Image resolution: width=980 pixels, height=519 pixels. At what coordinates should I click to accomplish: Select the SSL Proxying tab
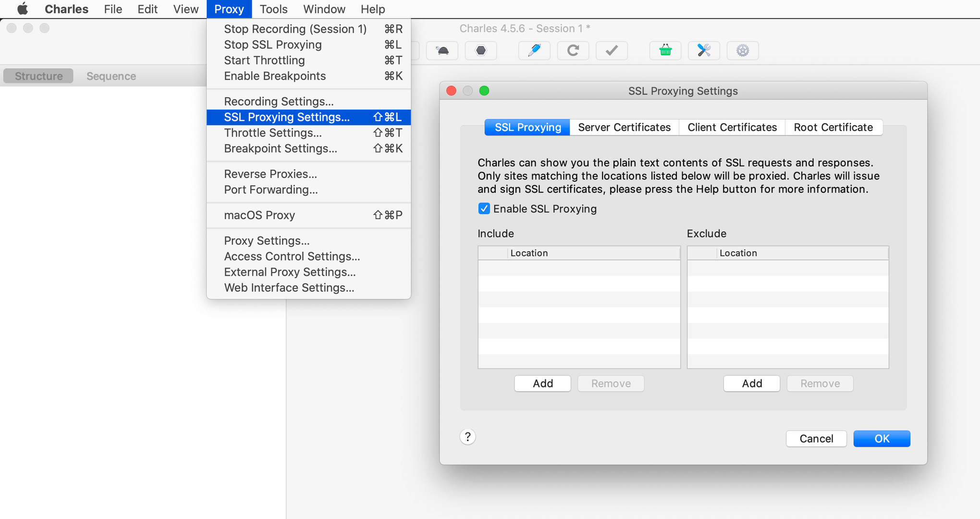pos(527,127)
